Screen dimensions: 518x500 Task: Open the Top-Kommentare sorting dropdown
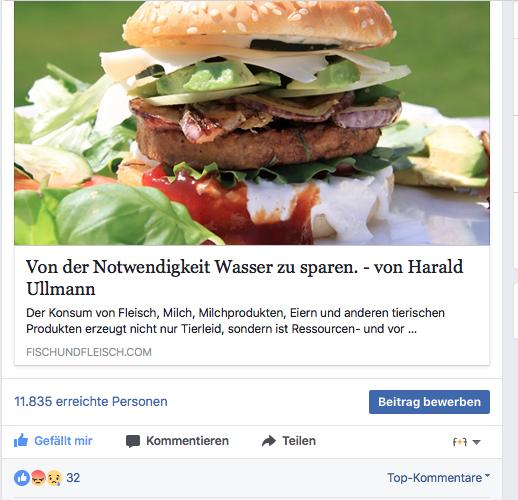[x=438, y=478]
